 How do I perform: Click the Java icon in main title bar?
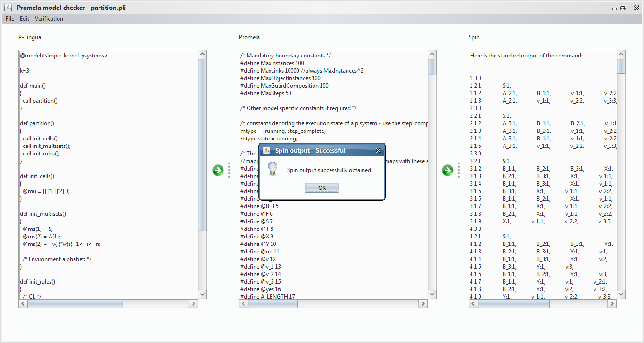click(x=8, y=8)
